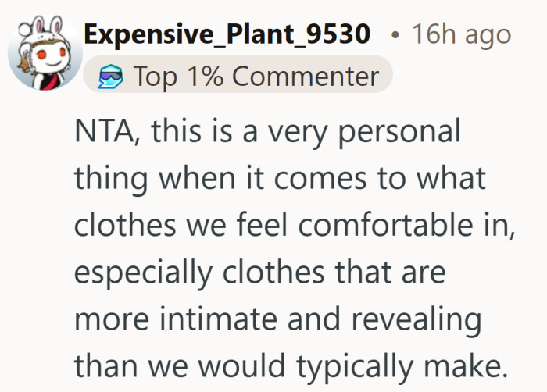Click the Expensive_Plant_9530 user avatar
This screenshot has width=547, height=392.
pyautogui.click(x=41, y=50)
